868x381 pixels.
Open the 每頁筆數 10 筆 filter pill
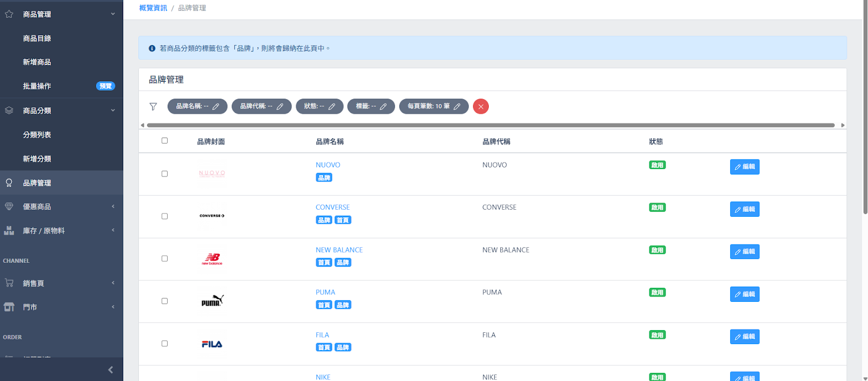tap(434, 106)
